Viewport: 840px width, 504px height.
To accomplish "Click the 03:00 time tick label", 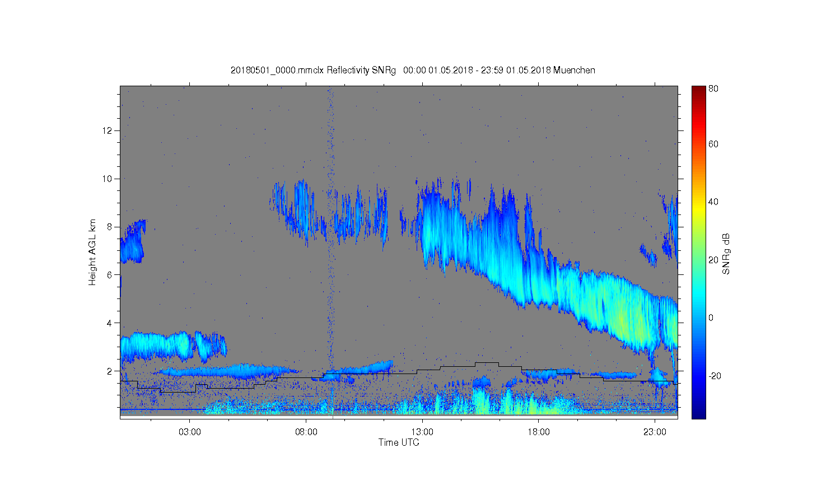I will (190, 432).
